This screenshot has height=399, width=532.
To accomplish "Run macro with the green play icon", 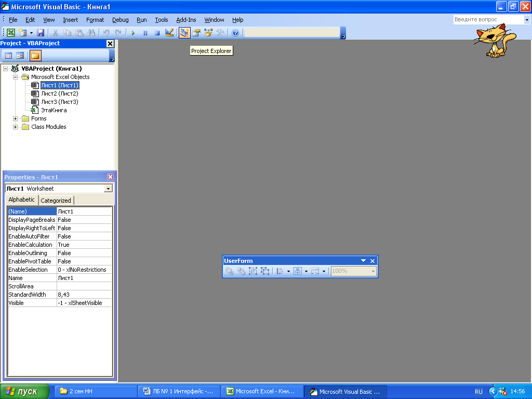I will pyautogui.click(x=133, y=33).
